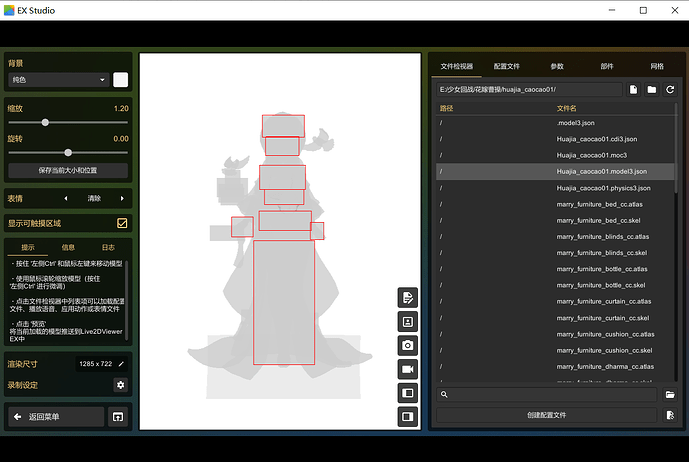The image size is (689, 462).
Task: Click the EX Studio app logo
Action: (x=9, y=10)
